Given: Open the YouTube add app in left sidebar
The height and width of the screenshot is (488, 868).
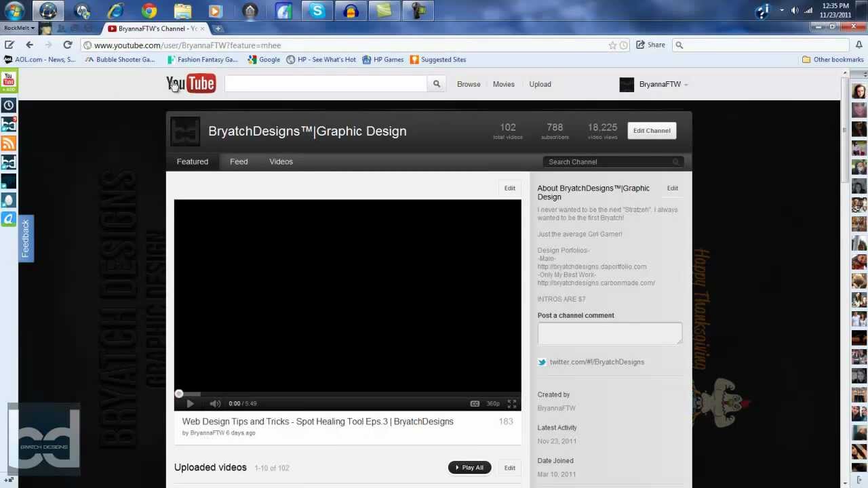Looking at the screenshot, I should tap(9, 82).
